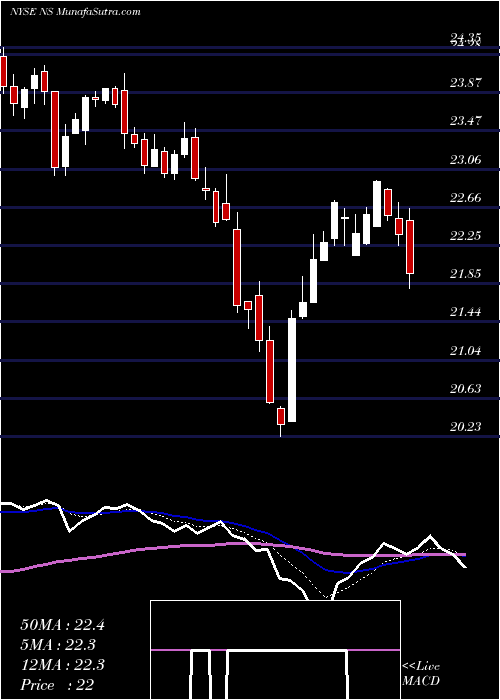Click the 12MA : 22.3 readout

tap(62, 665)
